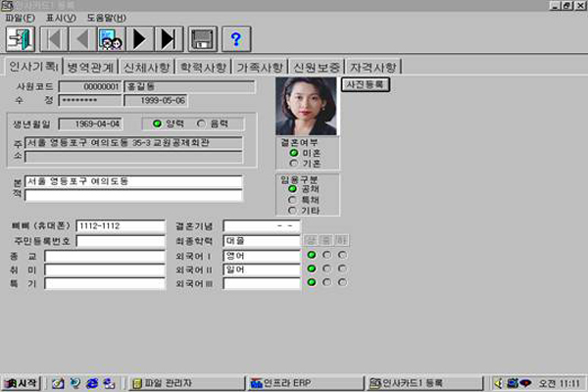
Task: Open help with the question mark icon
Action: click(x=236, y=39)
